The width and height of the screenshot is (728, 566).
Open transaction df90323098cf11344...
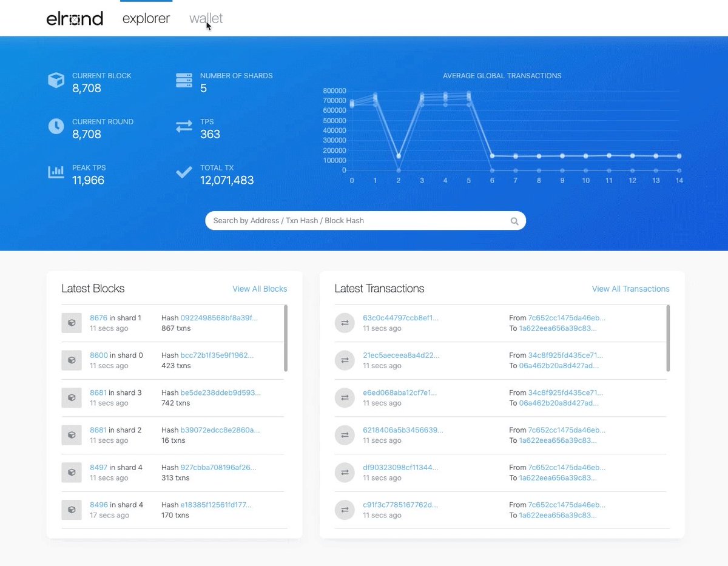pos(400,468)
